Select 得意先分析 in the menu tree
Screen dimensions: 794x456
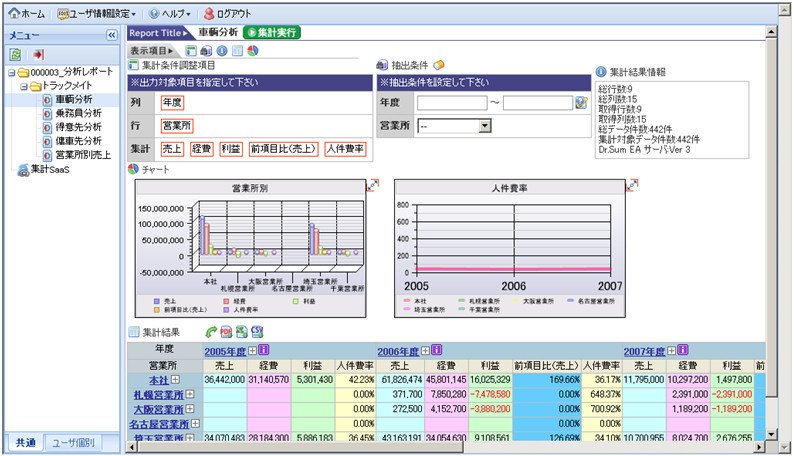coord(78,127)
